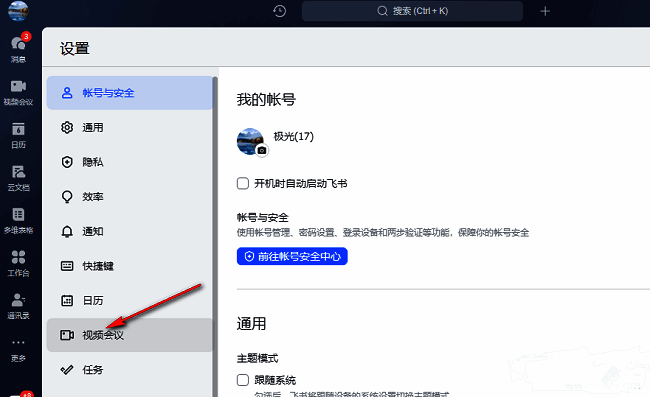
Task: Change the avatar via the camera icon
Action: 262,150
